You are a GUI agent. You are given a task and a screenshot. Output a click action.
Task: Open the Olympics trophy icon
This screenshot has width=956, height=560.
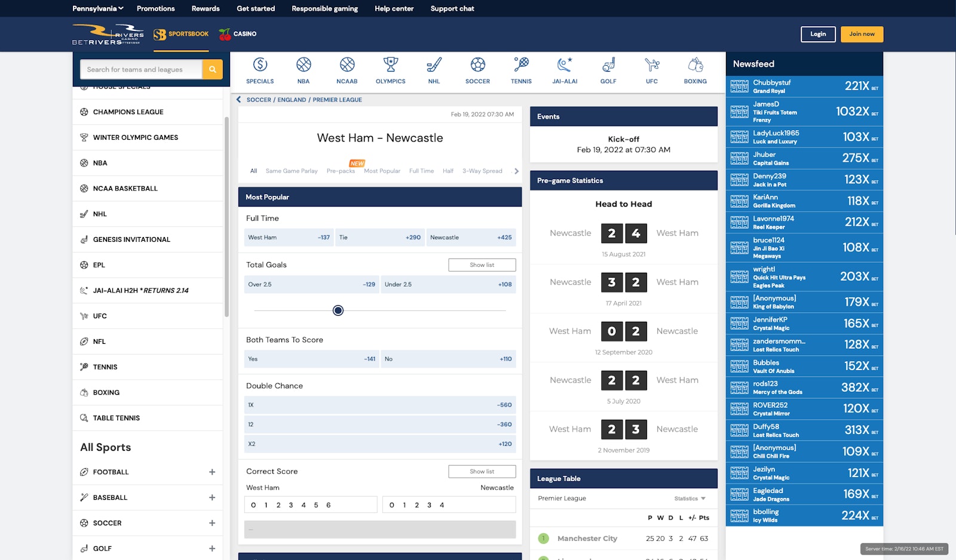click(390, 64)
